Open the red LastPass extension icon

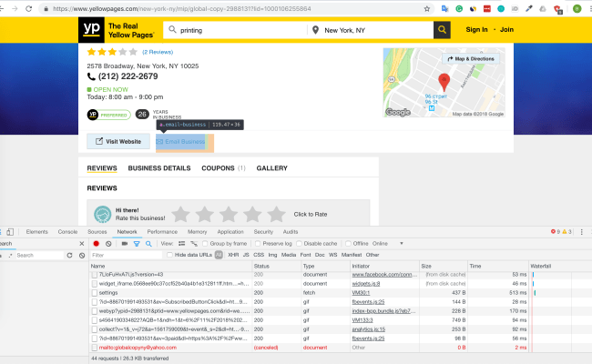(x=487, y=9)
